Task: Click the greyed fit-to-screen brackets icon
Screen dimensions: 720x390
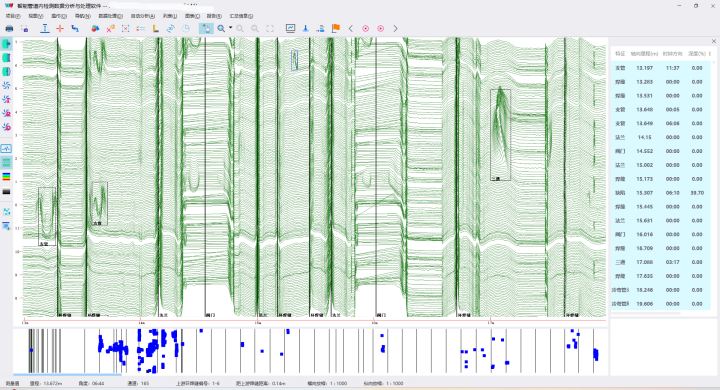Action: (x=270, y=28)
